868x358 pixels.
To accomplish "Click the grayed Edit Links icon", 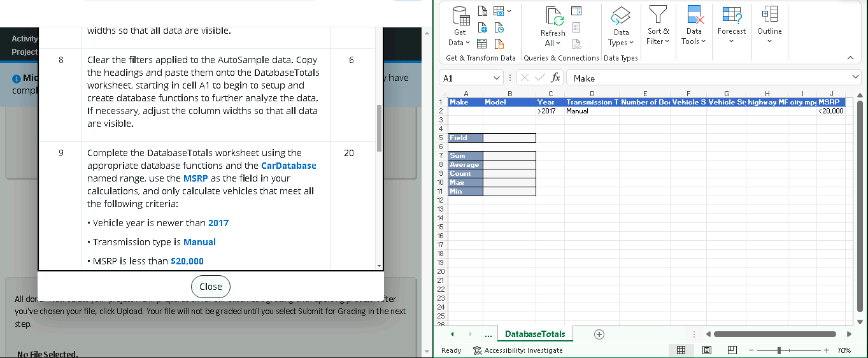I will pos(576,44).
